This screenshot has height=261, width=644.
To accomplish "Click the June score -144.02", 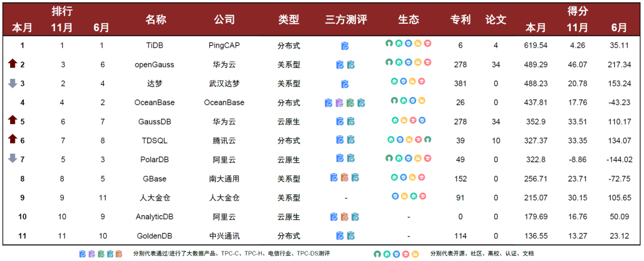I will 620,159.
